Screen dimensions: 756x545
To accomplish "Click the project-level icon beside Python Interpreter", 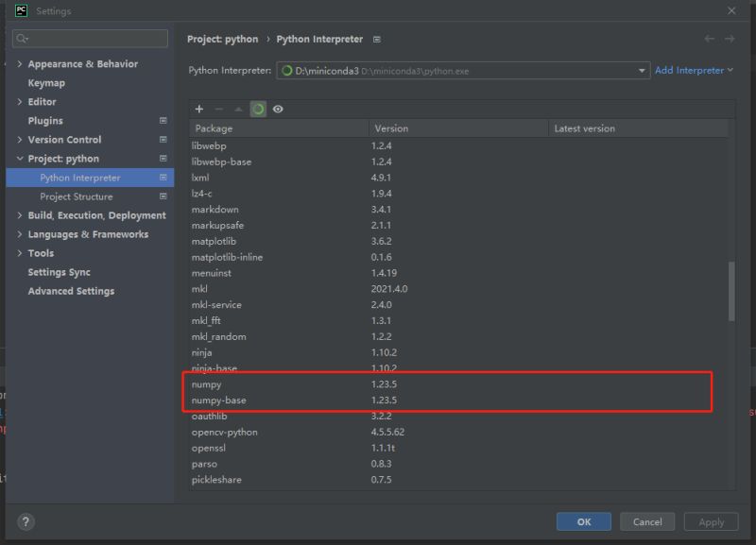I will pyautogui.click(x=163, y=178).
